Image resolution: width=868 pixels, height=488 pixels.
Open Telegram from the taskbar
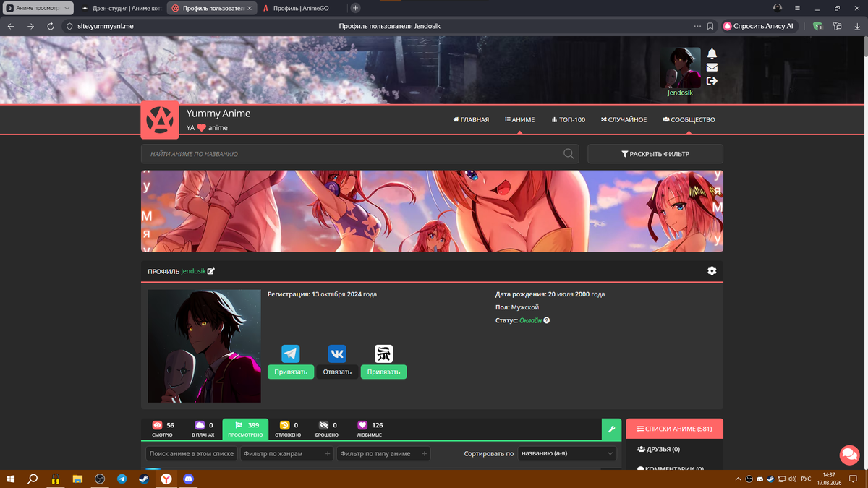tap(122, 479)
